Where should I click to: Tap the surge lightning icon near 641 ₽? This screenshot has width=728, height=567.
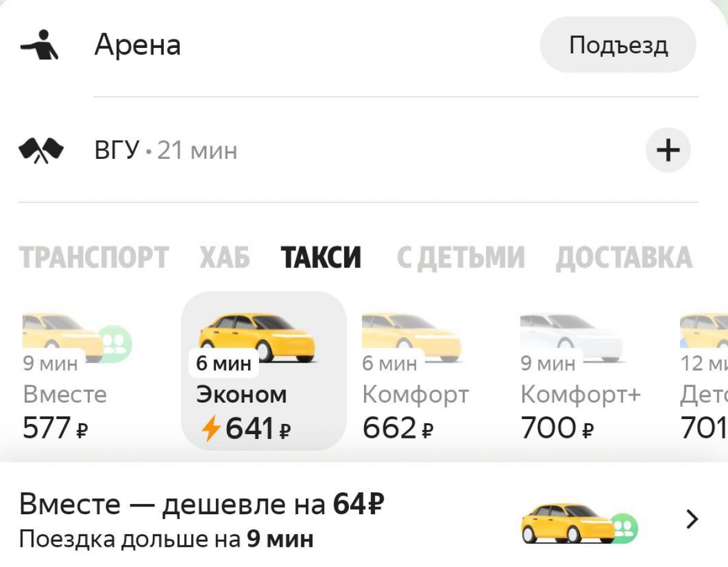click(211, 429)
